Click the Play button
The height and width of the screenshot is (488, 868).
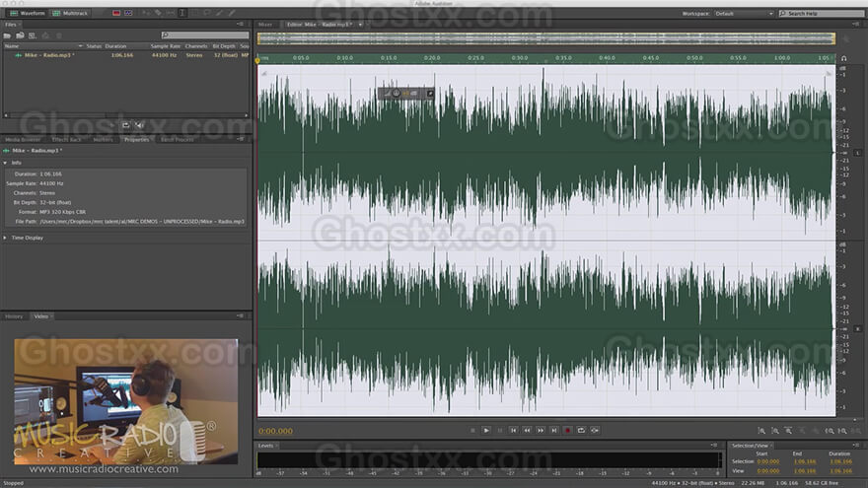coord(486,431)
